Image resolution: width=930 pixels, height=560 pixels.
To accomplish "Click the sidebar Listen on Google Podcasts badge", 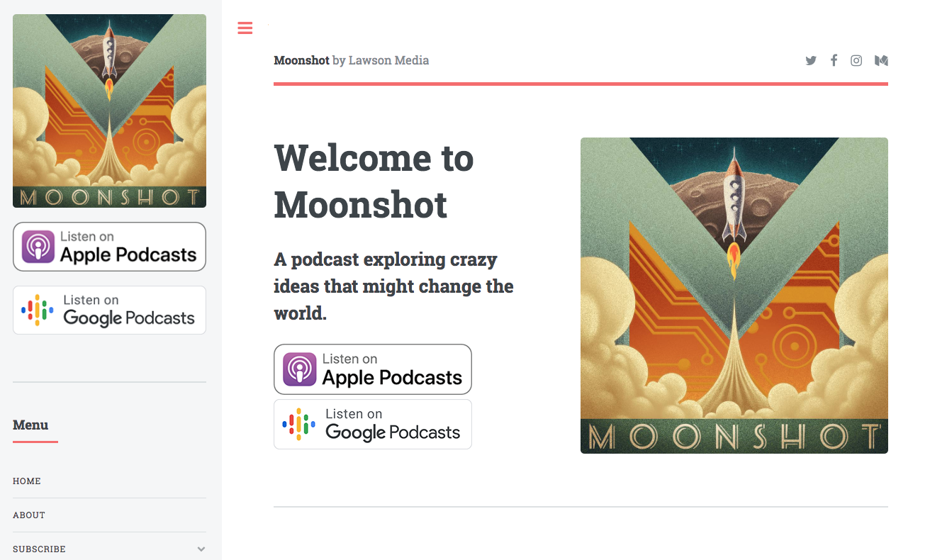I will point(109,310).
